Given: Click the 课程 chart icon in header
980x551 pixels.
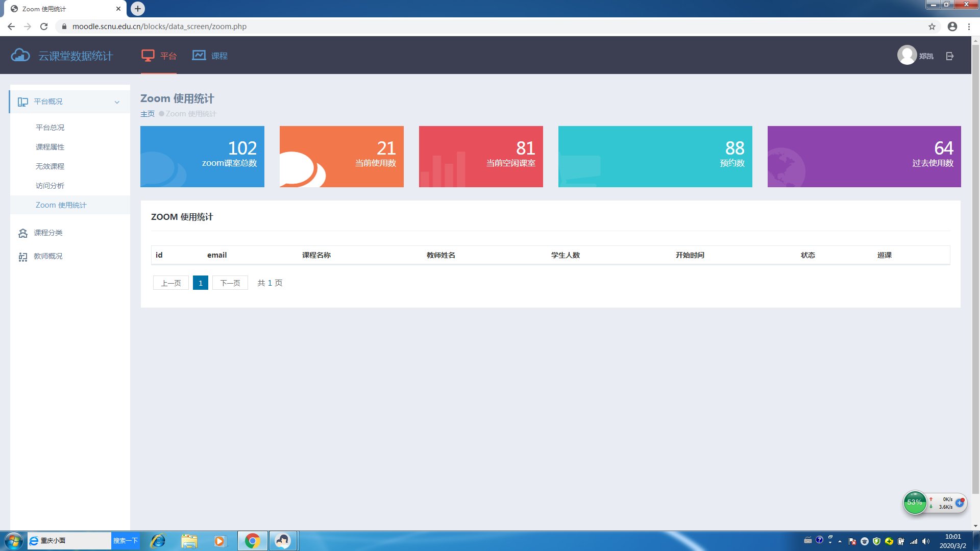Looking at the screenshot, I should point(199,55).
